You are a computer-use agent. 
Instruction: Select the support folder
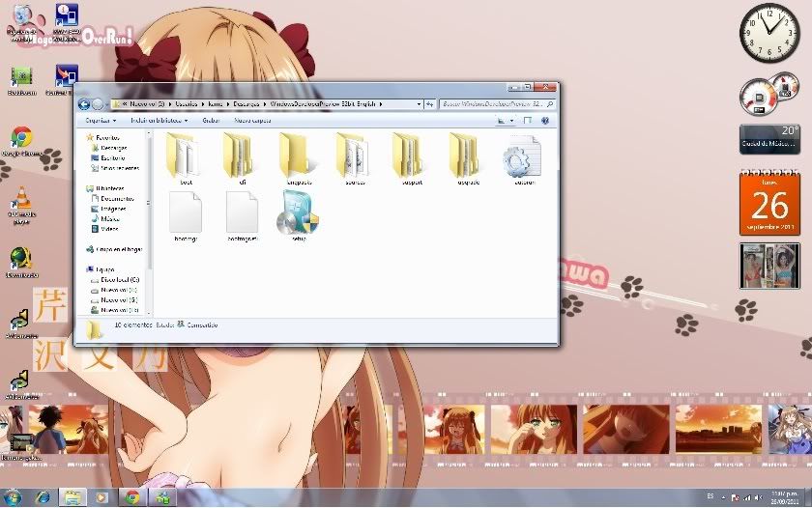click(412, 156)
